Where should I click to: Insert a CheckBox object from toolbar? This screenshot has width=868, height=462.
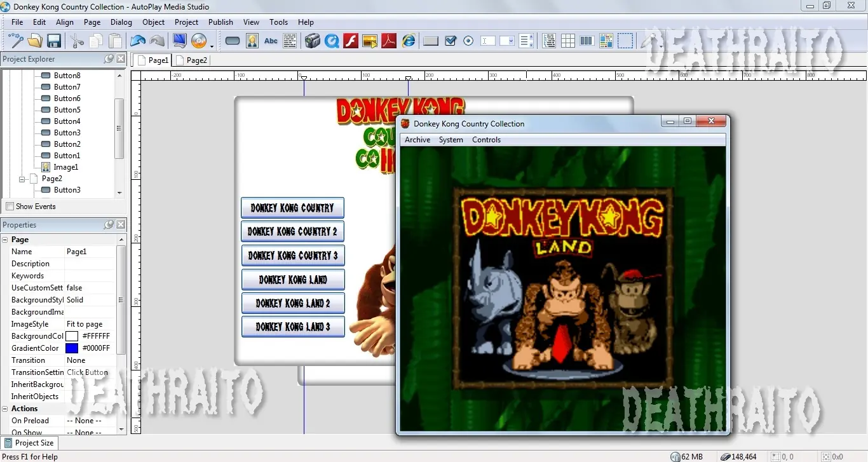point(451,41)
